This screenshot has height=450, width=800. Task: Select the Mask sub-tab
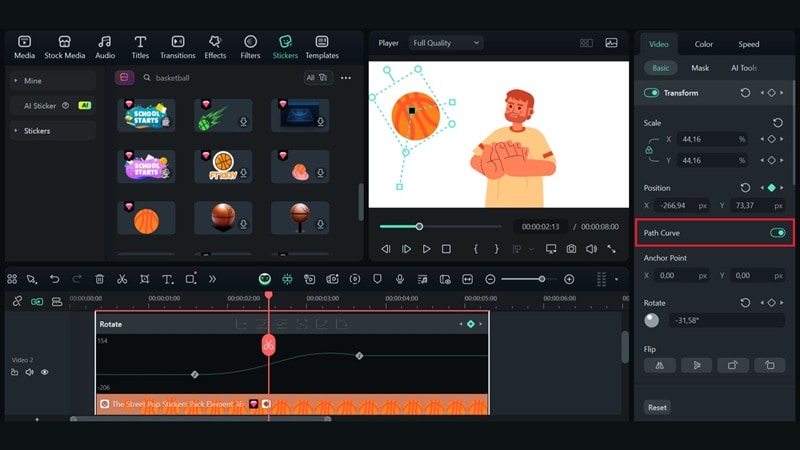point(700,68)
